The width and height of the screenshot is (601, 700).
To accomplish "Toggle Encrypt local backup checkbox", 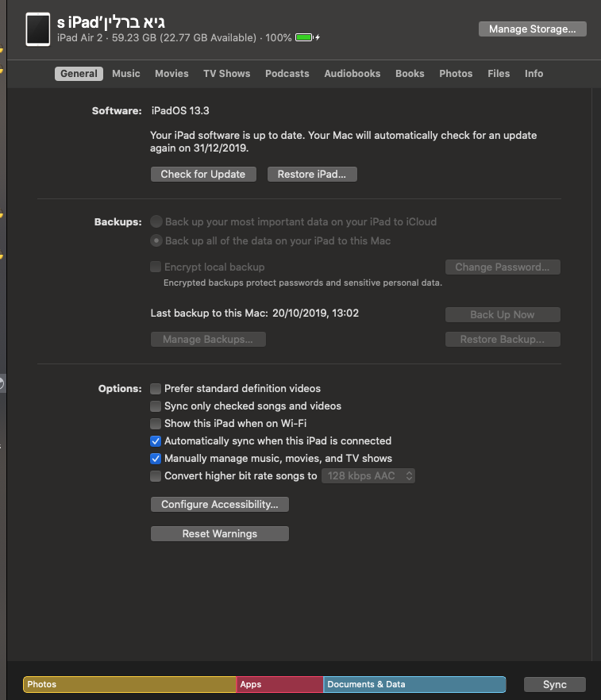I will [x=156, y=267].
